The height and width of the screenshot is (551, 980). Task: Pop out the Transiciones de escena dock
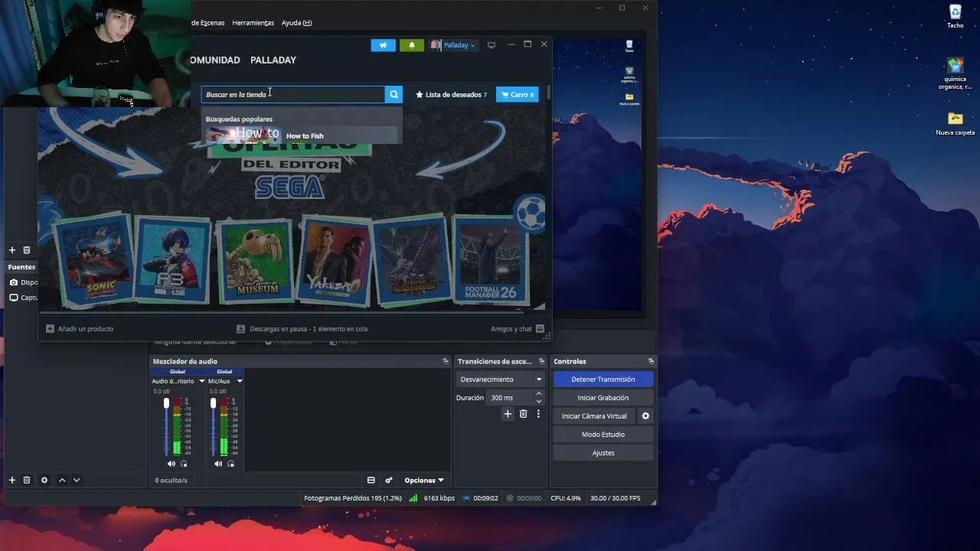[541, 361]
